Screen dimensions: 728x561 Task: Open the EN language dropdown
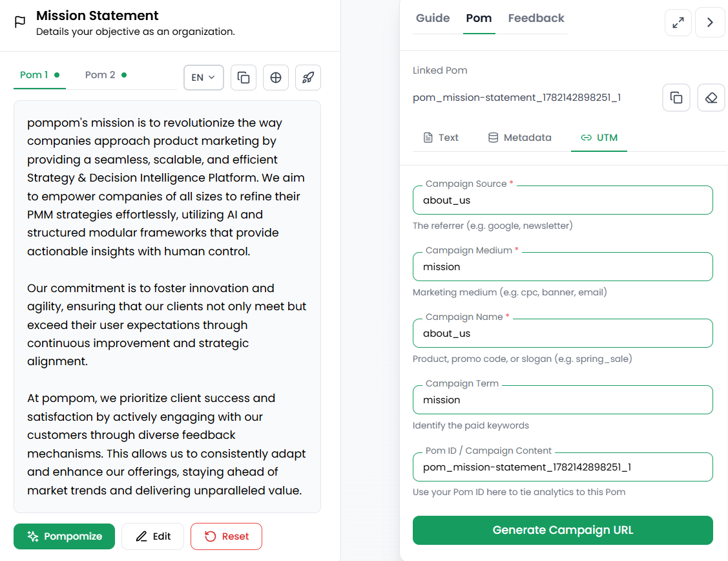click(x=203, y=78)
